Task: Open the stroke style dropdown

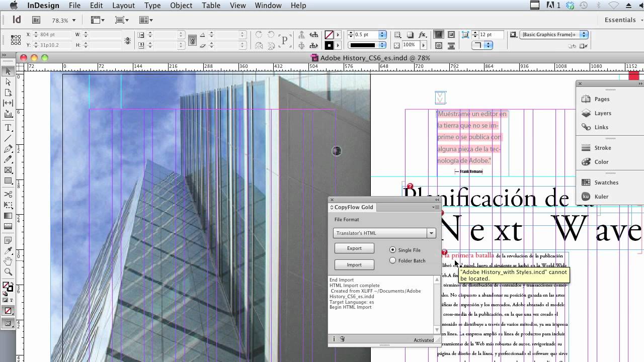Action: (x=382, y=45)
